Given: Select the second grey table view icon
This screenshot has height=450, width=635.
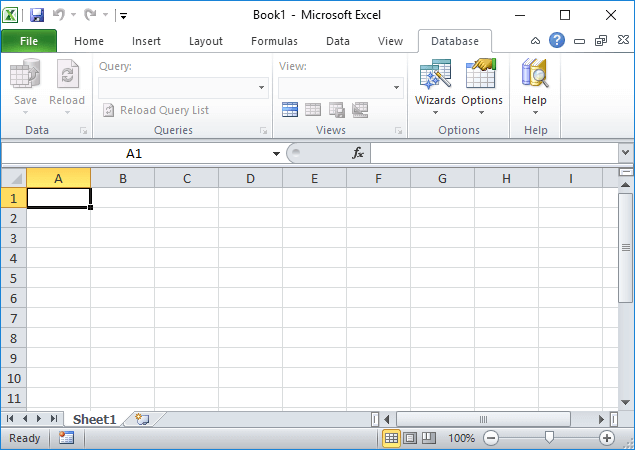Looking at the screenshot, I should click(x=313, y=110).
